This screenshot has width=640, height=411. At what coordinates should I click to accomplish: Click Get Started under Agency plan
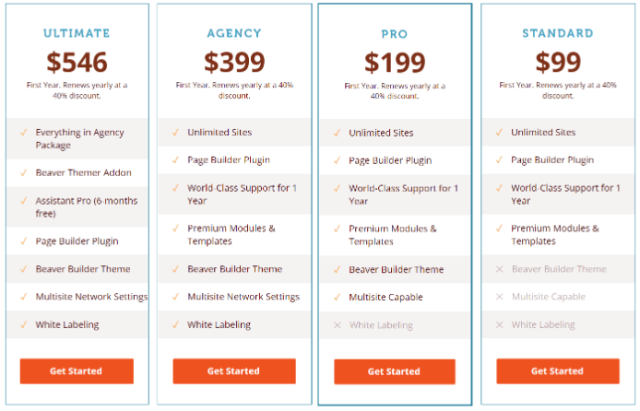pos(234,371)
